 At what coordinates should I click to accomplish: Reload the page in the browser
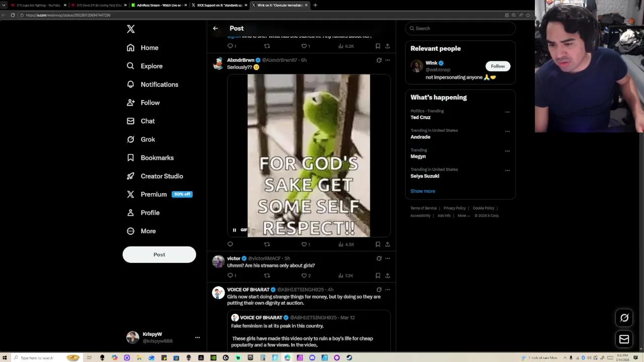pos(13,15)
